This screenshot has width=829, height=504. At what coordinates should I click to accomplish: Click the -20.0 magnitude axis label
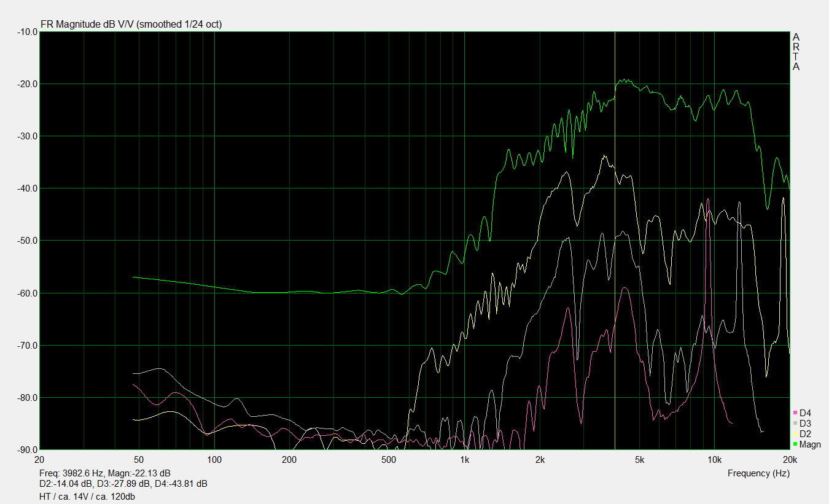(x=25, y=84)
